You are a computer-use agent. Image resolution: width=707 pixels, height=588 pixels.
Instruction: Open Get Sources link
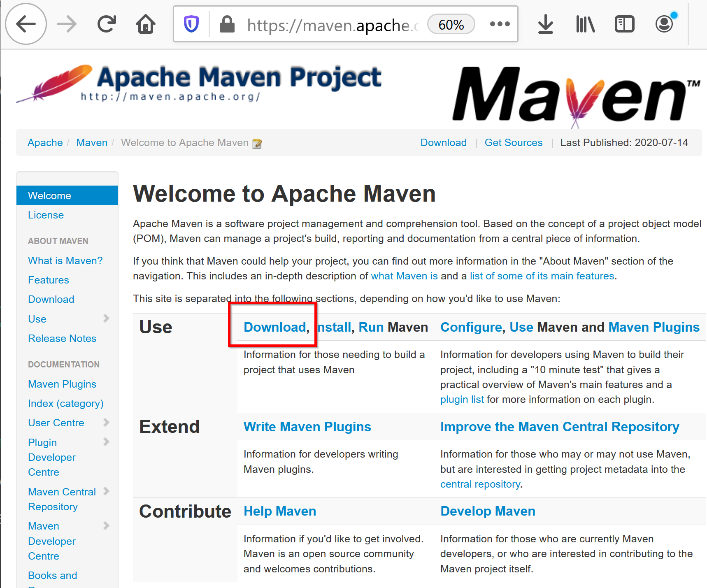513,143
